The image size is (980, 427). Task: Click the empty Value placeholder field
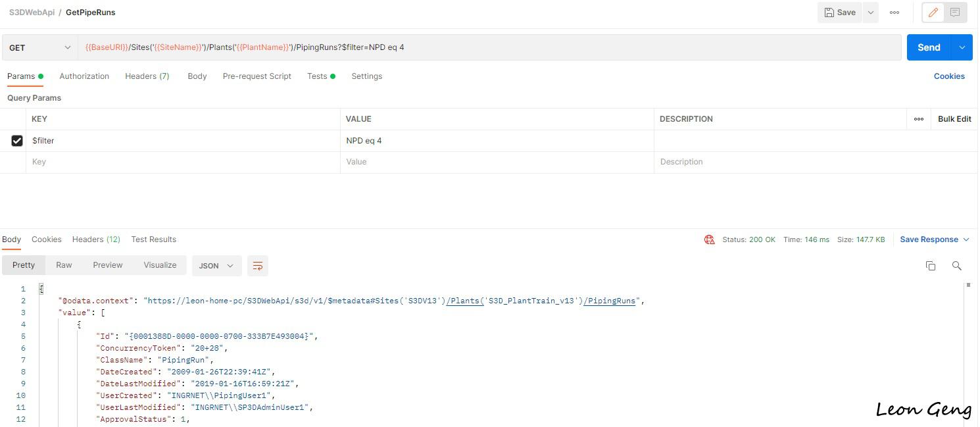497,162
